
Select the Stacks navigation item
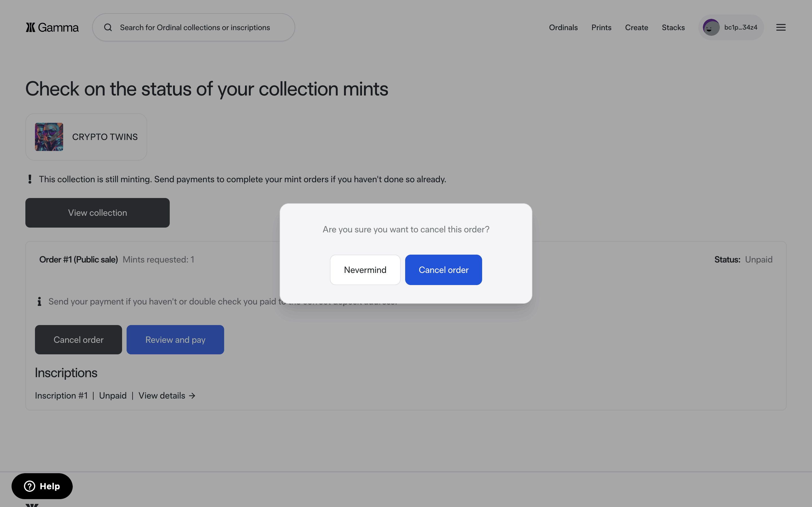pos(673,28)
